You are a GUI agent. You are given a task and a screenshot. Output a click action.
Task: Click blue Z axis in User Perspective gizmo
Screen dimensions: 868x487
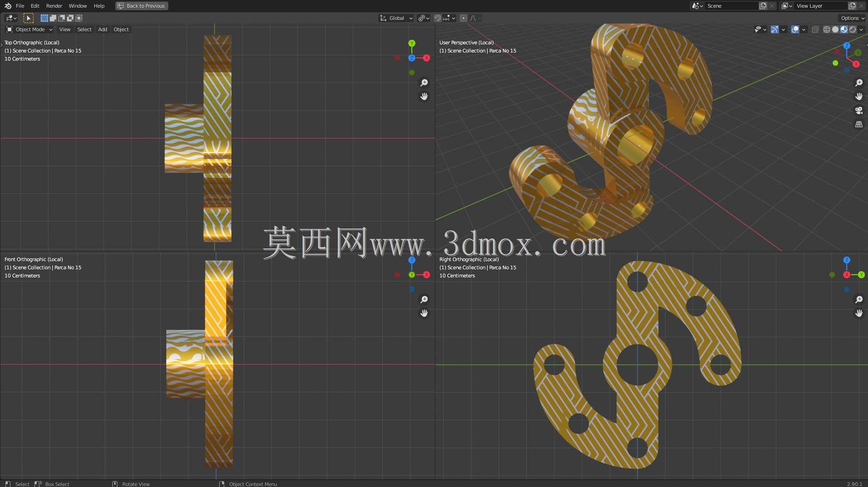pos(847,46)
